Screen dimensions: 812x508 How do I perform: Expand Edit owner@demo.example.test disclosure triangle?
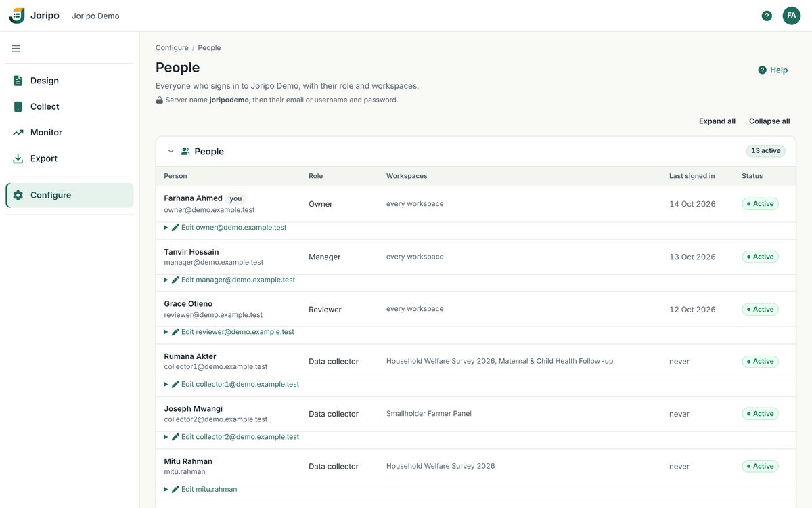pyautogui.click(x=166, y=228)
